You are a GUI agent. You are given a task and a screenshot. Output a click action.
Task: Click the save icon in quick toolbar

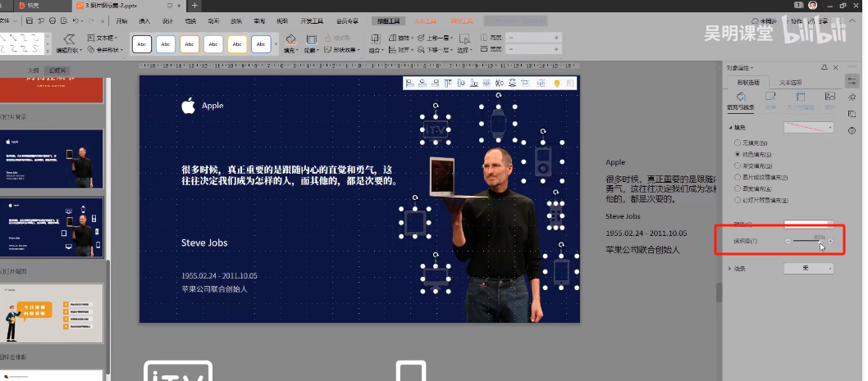[29, 21]
